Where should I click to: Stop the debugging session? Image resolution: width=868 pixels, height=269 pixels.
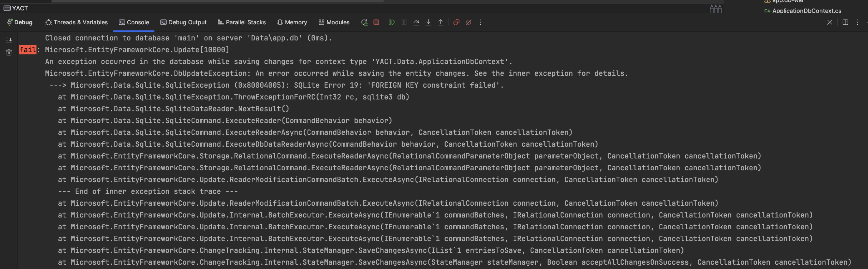[x=376, y=22]
